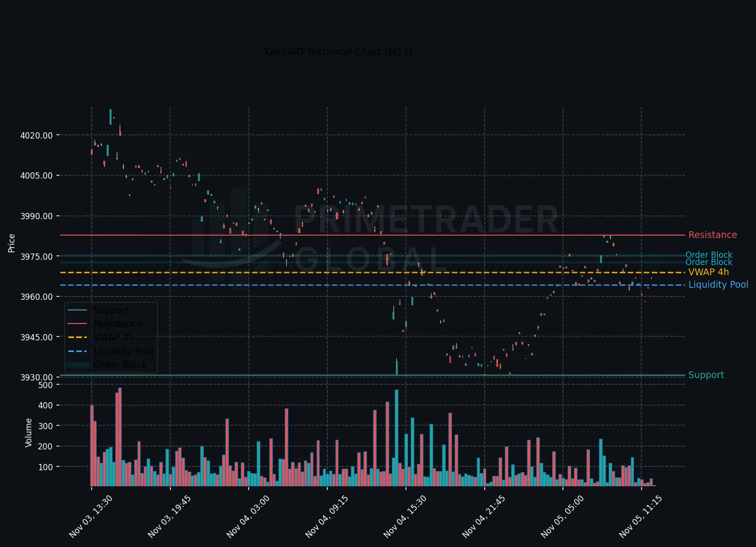Click the 3990.00 price axis label
This screenshot has height=547, width=756.
(36, 216)
